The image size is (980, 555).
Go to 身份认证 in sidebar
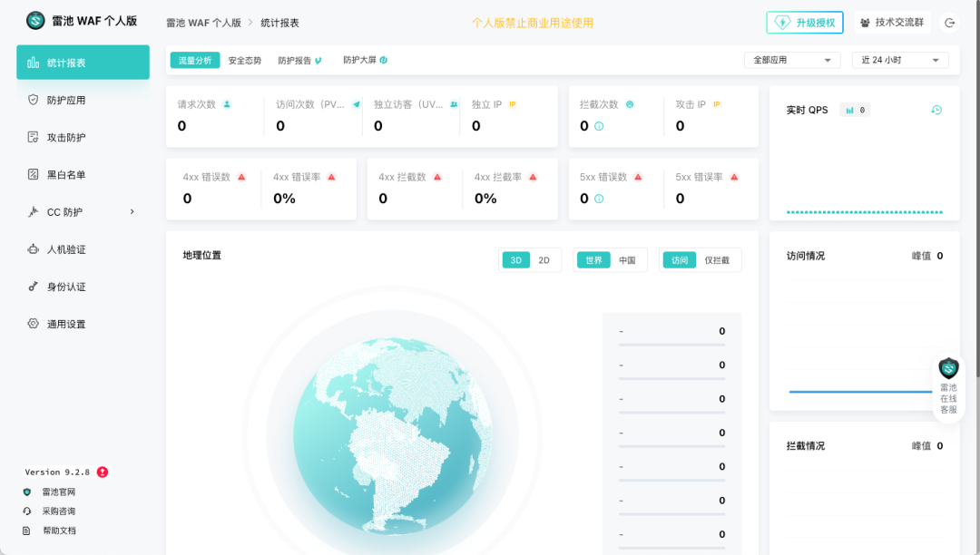[83, 287]
